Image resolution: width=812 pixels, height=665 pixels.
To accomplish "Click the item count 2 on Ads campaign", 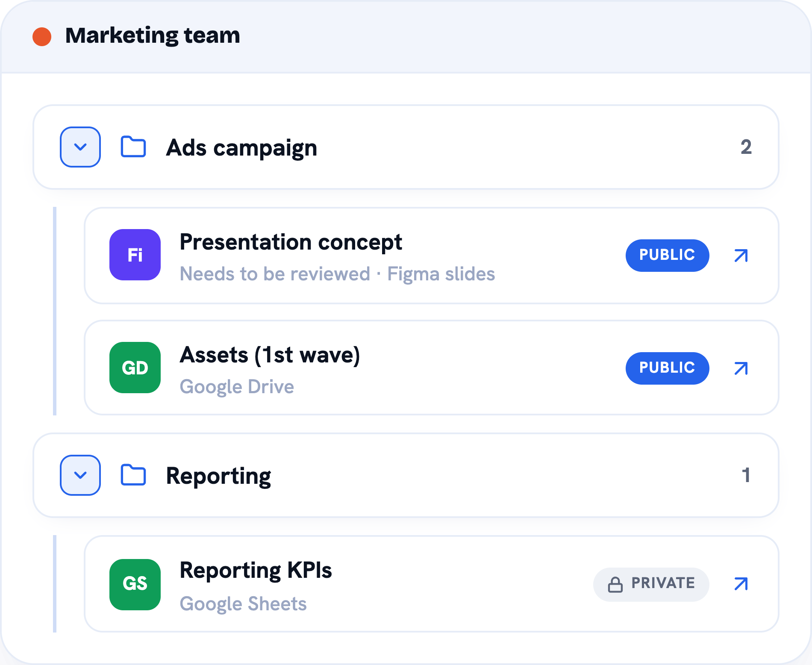I will 746,147.
